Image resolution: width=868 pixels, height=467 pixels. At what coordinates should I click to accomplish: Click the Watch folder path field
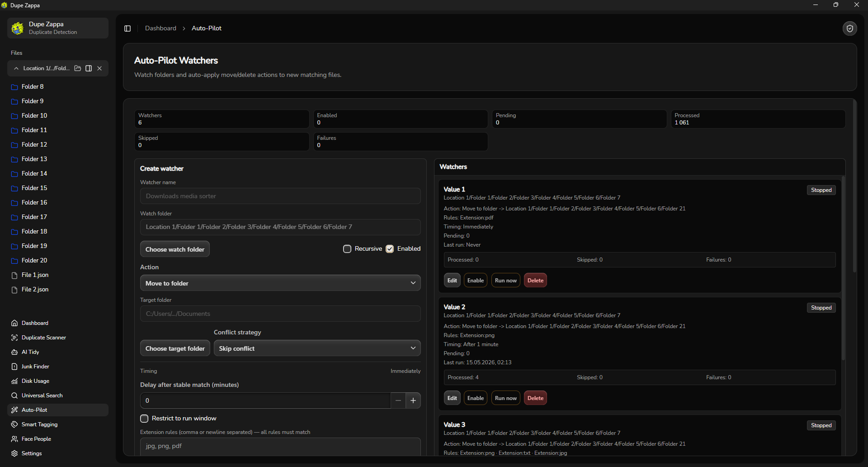tap(280, 227)
